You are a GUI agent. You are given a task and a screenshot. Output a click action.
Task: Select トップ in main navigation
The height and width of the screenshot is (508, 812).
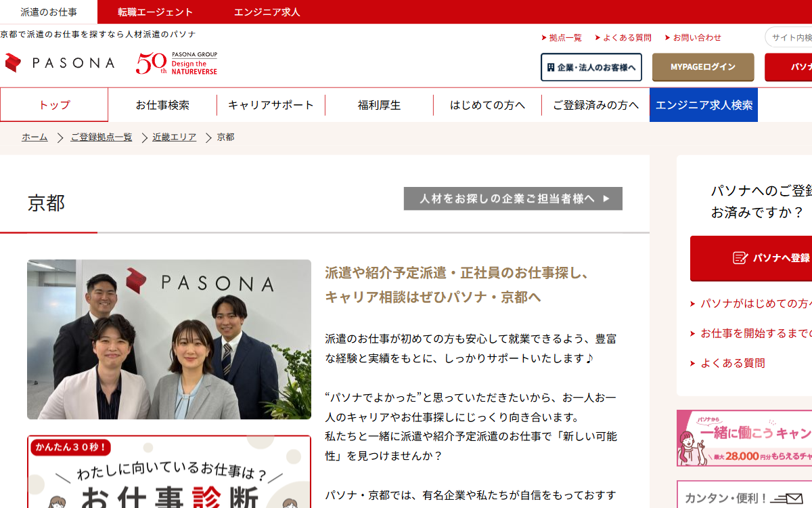point(54,105)
